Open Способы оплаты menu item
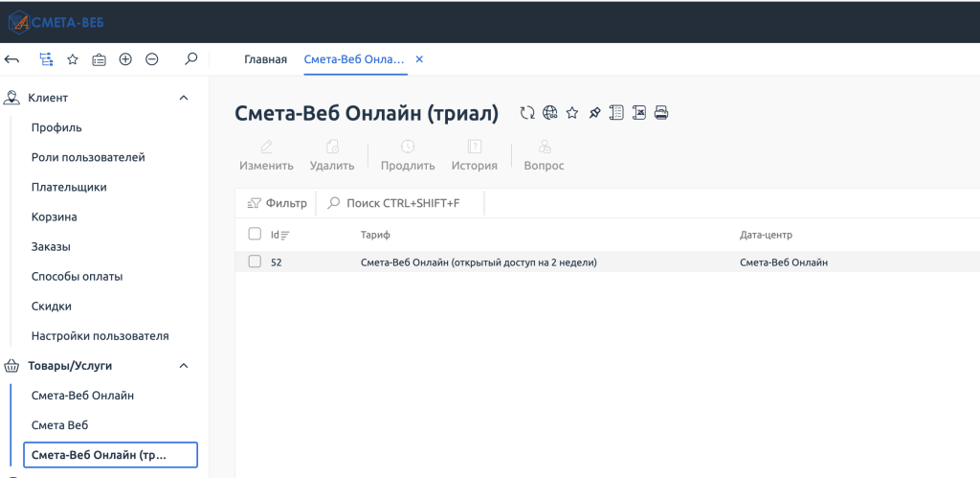 click(77, 277)
